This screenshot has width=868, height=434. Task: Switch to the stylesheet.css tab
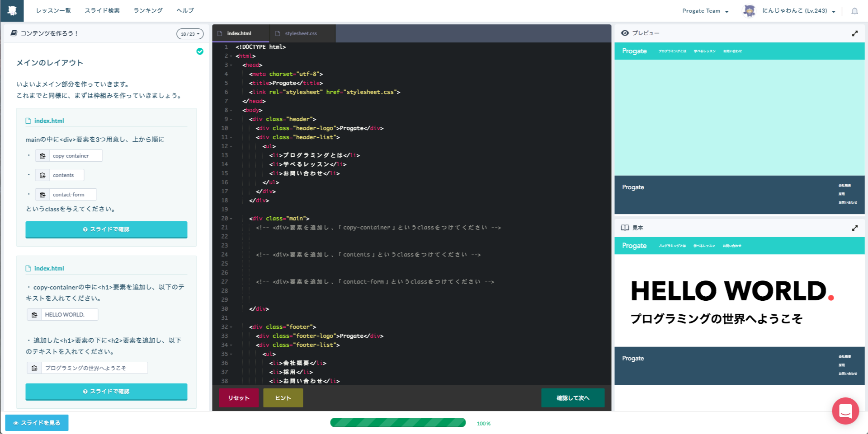point(301,33)
